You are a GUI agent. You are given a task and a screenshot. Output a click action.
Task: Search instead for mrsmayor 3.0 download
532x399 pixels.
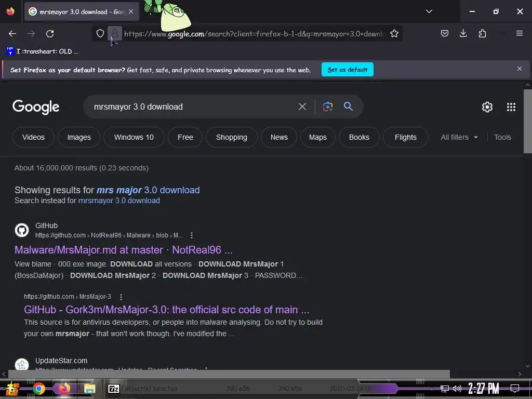pyautogui.click(x=119, y=201)
